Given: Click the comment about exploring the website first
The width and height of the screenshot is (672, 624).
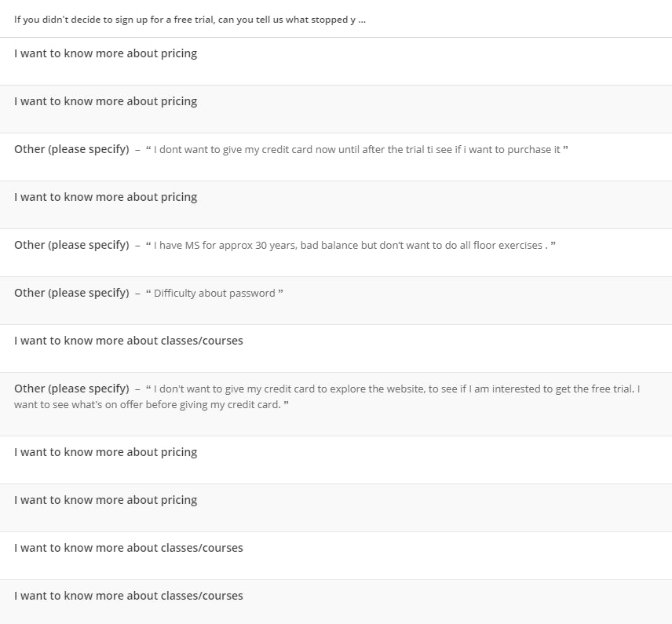Looking at the screenshot, I should point(393,389).
